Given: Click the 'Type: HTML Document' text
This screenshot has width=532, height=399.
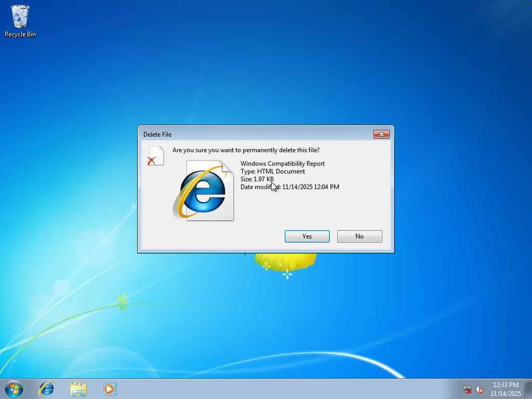Looking at the screenshot, I should pyautogui.click(x=273, y=171).
